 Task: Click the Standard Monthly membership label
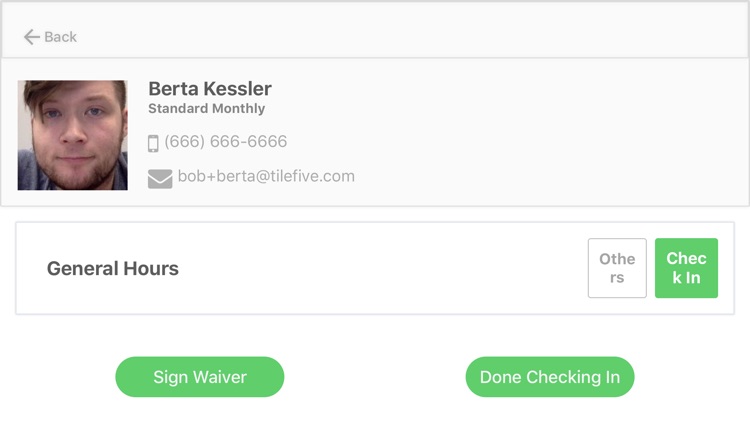point(206,109)
